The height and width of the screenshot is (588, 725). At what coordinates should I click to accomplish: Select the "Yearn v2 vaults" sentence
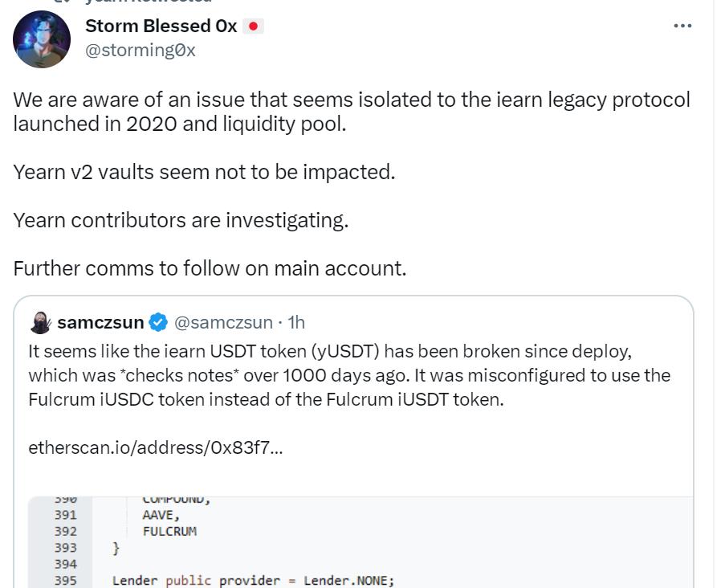[x=204, y=172]
